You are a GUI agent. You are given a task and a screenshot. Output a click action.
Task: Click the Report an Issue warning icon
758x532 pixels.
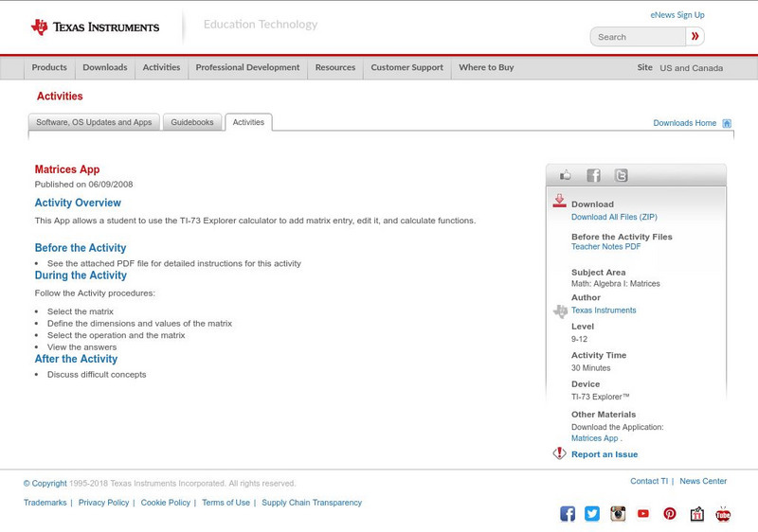pos(559,453)
